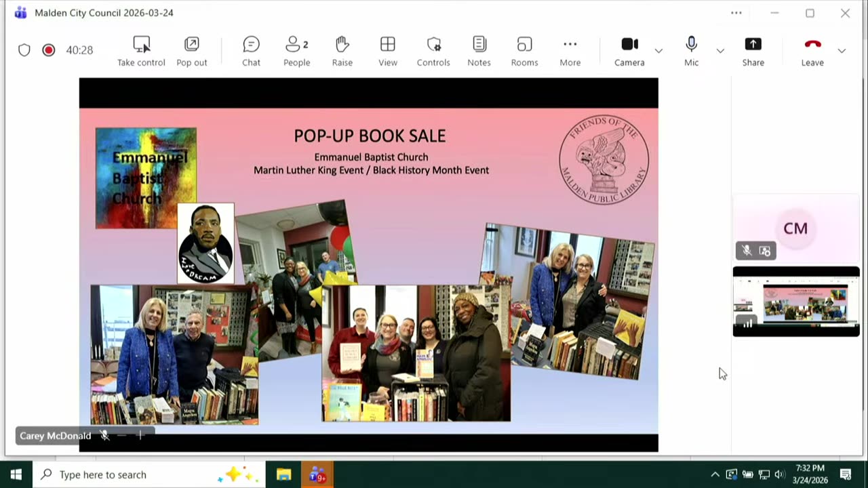This screenshot has height=488, width=868.
Task: Click the battery power tray icon
Action: tap(747, 474)
